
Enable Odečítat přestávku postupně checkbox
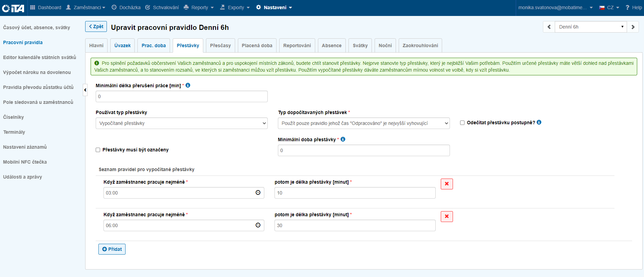[x=462, y=123]
